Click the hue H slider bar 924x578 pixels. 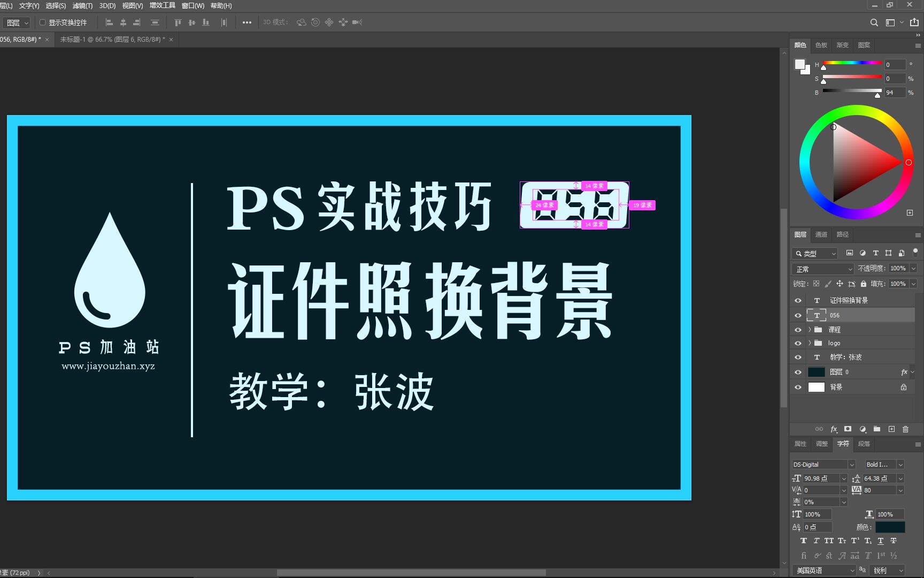852,63
